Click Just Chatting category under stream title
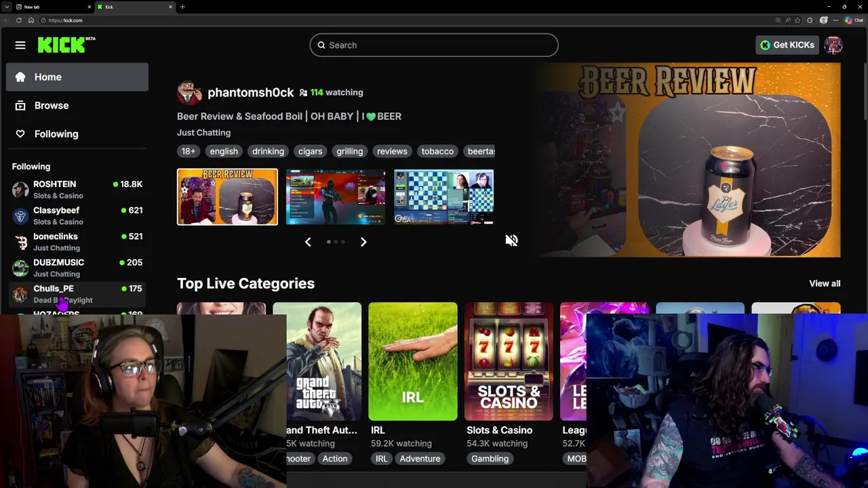 tap(203, 133)
